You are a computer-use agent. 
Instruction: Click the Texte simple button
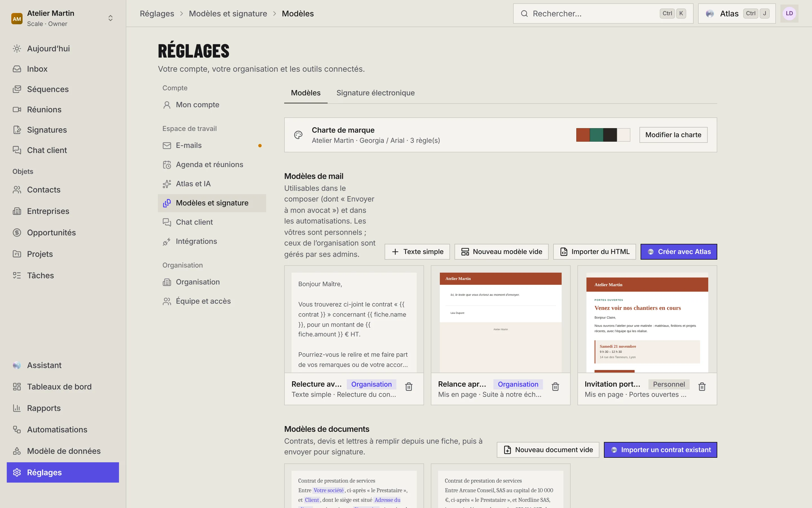417,252
